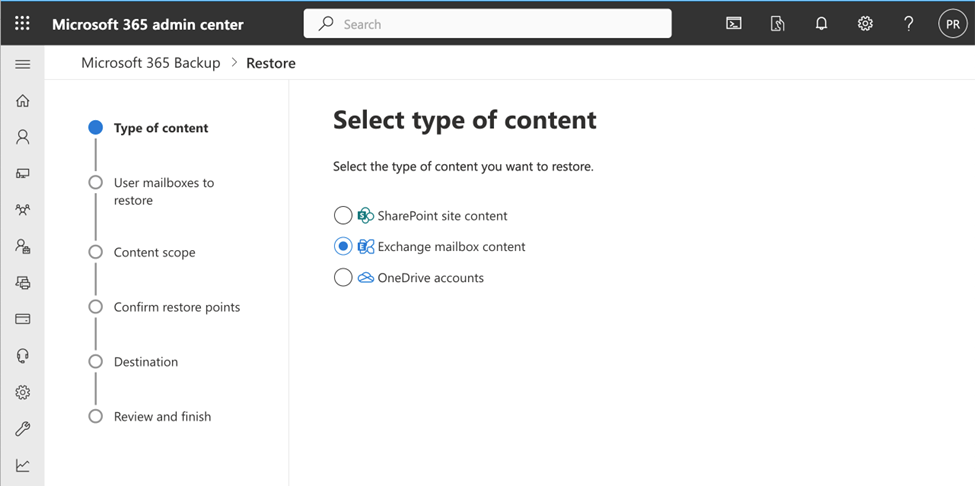Click the Microsoft 365 admin center title
Screen dimensions: 975x486
148,24
